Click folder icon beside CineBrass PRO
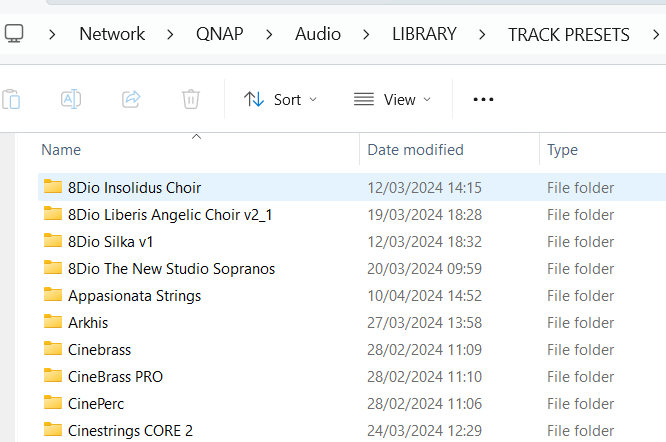The height and width of the screenshot is (442, 666). (53, 375)
